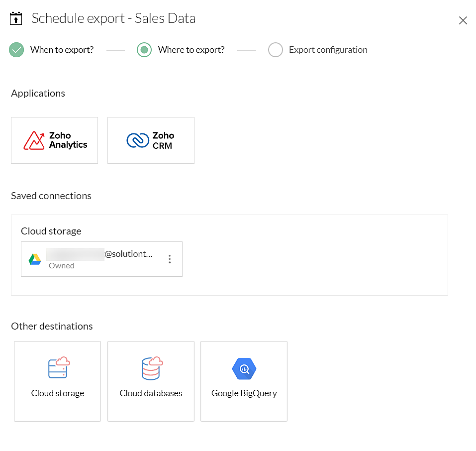
Task: Choose Zoho CRM as the export application
Action: point(151,140)
